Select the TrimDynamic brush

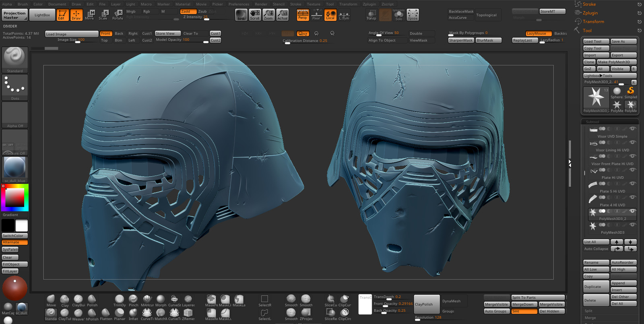click(120, 301)
